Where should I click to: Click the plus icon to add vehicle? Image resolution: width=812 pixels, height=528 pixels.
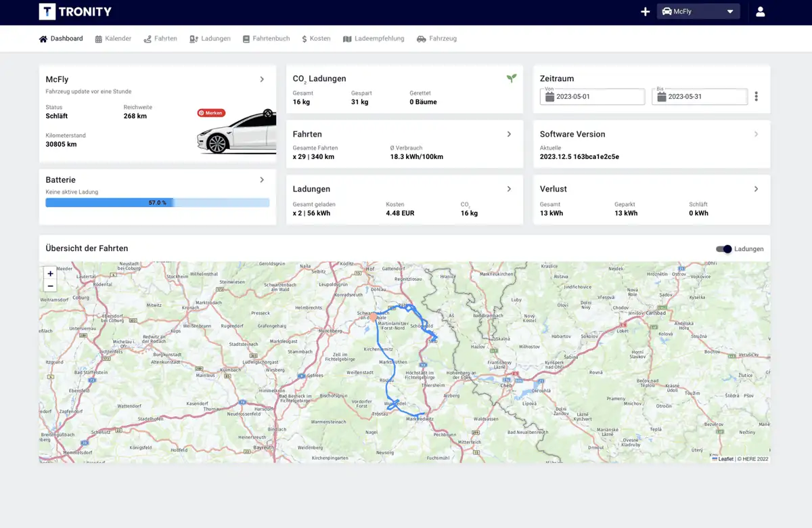click(645, 12)
